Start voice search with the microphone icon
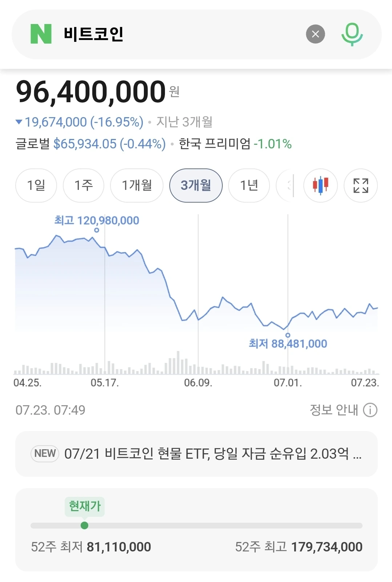This screenshot has width=392, height=582. click(x=352, y=34)
